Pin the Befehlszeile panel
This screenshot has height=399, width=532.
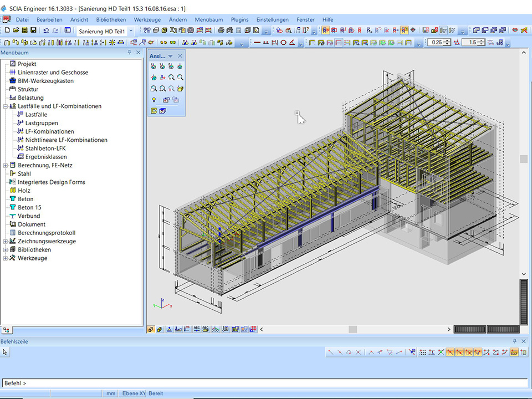coord(516,341)
